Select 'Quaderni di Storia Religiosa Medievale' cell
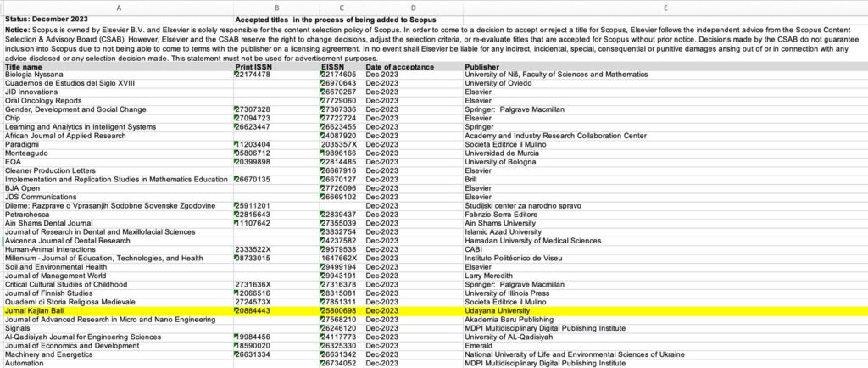 (x=119, y=302)
